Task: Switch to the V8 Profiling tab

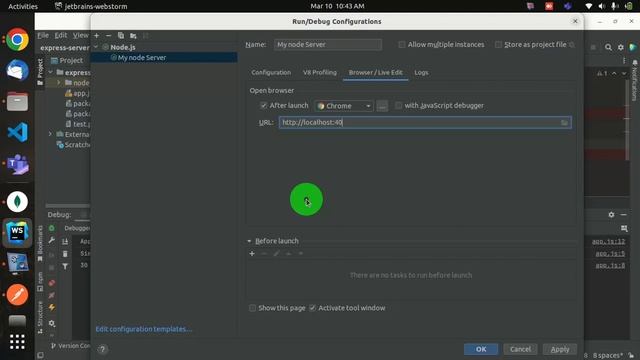Action: [320, 73]
